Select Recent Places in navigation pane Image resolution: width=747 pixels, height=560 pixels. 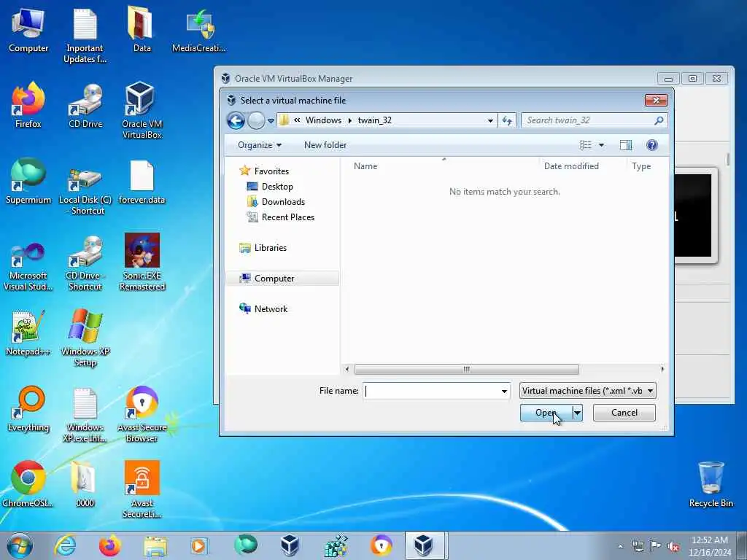coord(287,217)
